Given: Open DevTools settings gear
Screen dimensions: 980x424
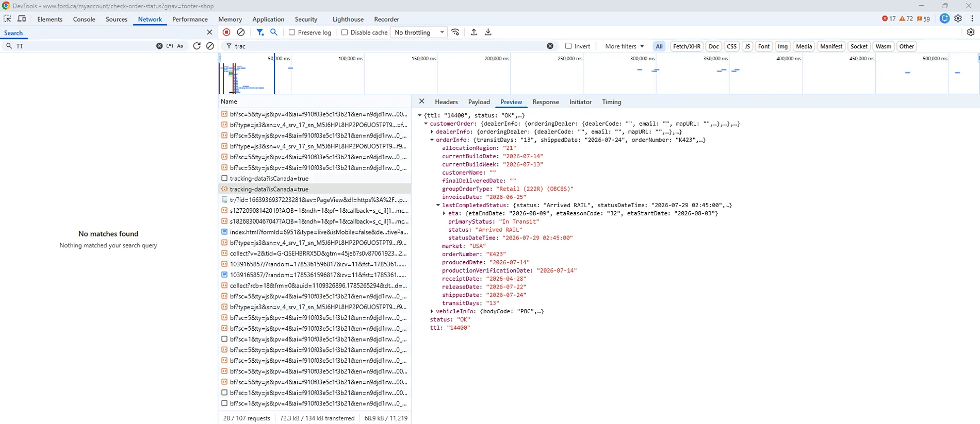Looking at the screenshot, I should (958, 19).
